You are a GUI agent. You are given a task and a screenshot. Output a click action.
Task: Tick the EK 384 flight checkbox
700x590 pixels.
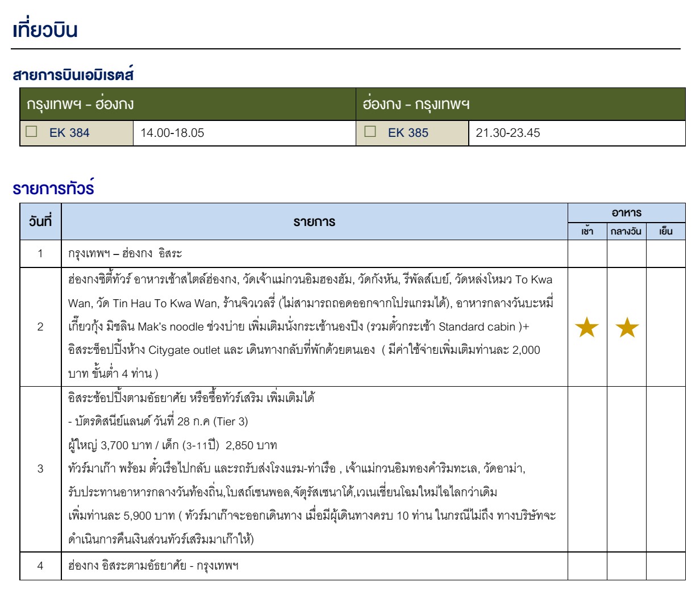pos(32,132)
